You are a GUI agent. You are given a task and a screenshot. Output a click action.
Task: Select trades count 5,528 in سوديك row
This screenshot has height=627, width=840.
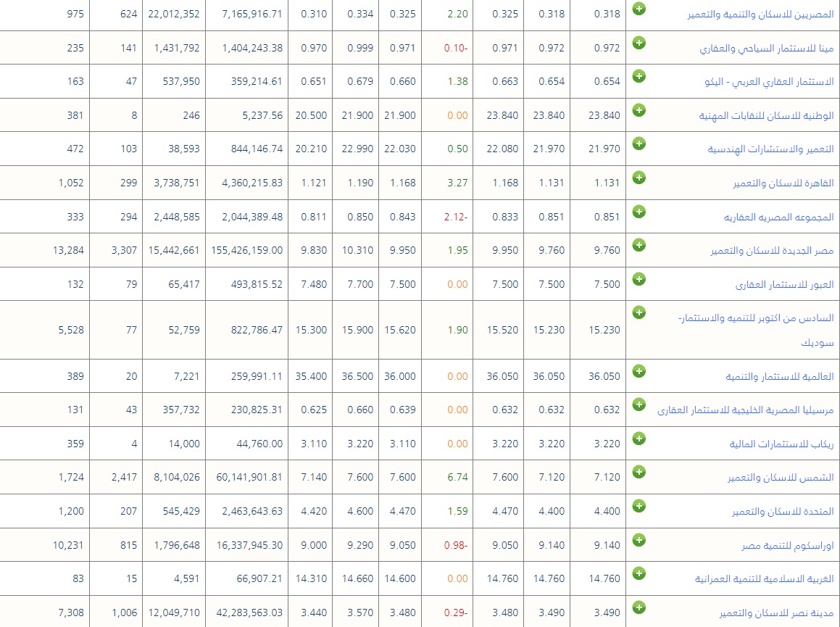click(x=71, y=330)
